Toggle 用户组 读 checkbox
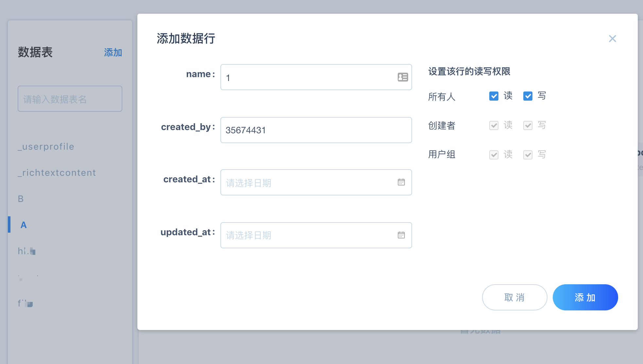The width and height of the screenshot is (643, 364). point(494,155)
